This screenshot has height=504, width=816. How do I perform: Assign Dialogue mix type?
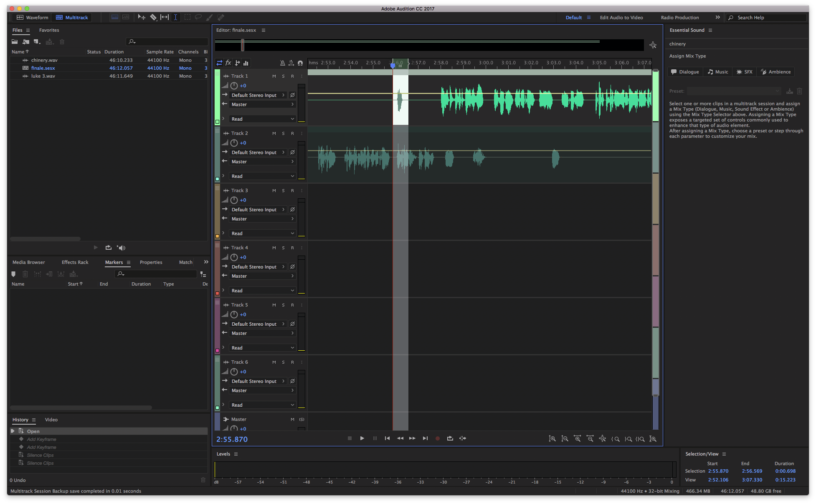[685, 72]
